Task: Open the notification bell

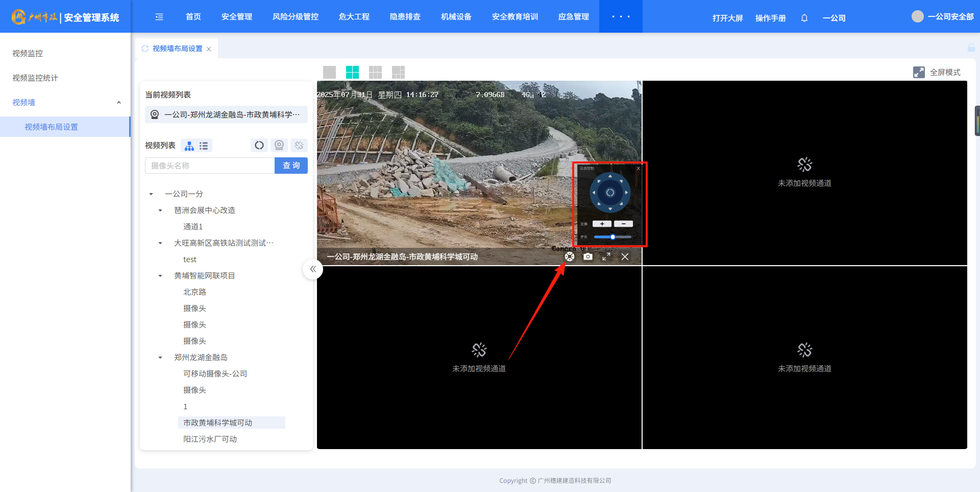Action: [x=804, y=18]
